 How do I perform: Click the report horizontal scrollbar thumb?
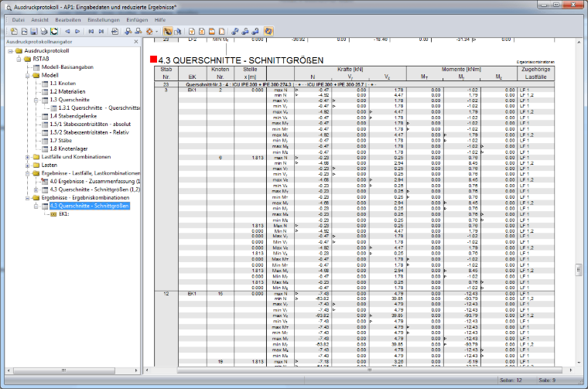[369, 370]
